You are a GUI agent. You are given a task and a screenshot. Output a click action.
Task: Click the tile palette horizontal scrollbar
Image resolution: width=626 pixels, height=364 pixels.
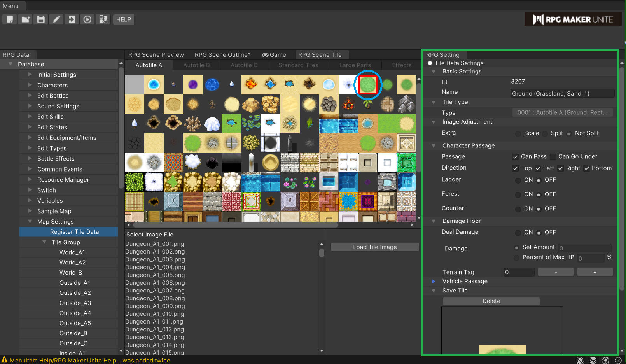pyautogui.click(x=235, y=225)
